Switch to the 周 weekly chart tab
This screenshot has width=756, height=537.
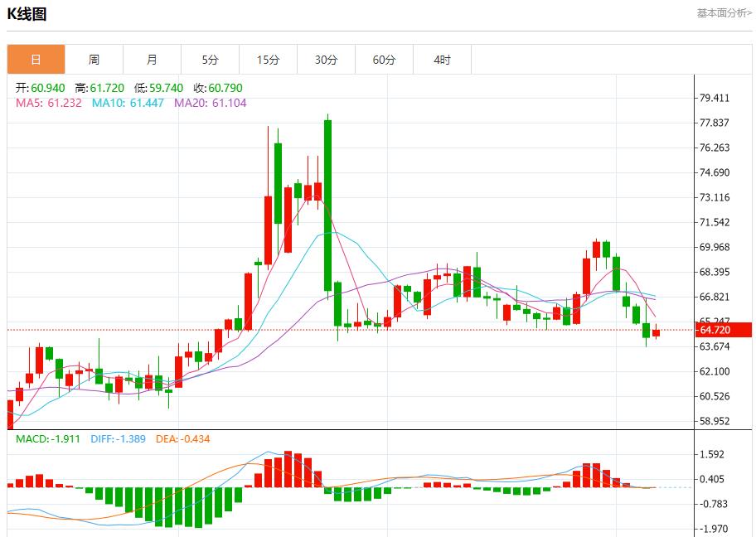tap(94, 59)
